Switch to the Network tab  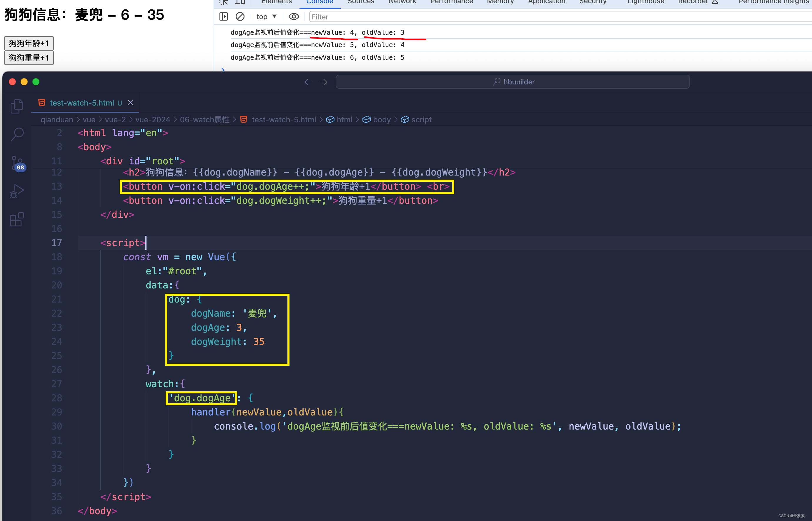[x=402, y=2]
